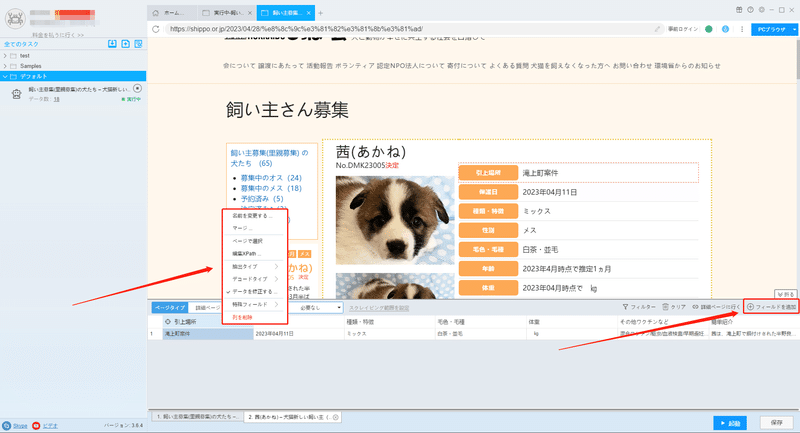Click the robot icon beside the running task

pyautogui.click(x=16, y=94)
